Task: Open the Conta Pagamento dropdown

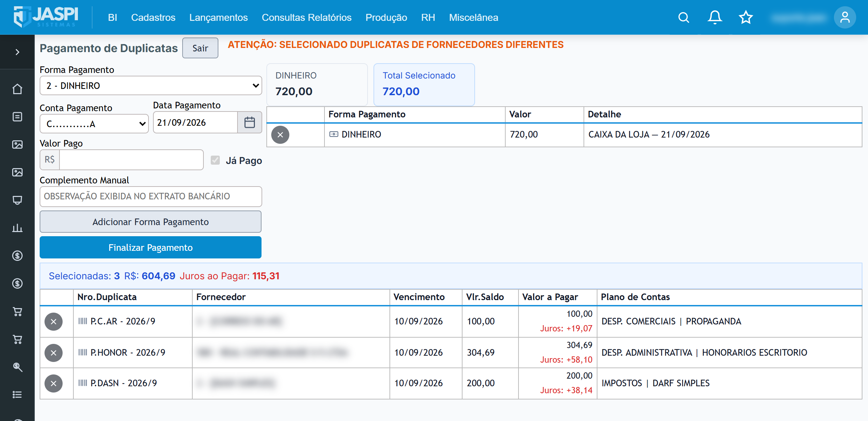Action: [94, 124]
